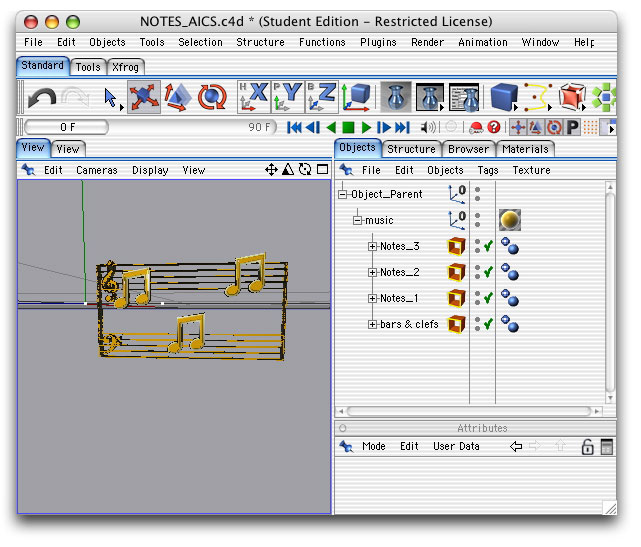Image resolution: width=641 pixels, height=547 pixels.
Task: Click the Render Active View vase icon
Action: coord(397,97)
